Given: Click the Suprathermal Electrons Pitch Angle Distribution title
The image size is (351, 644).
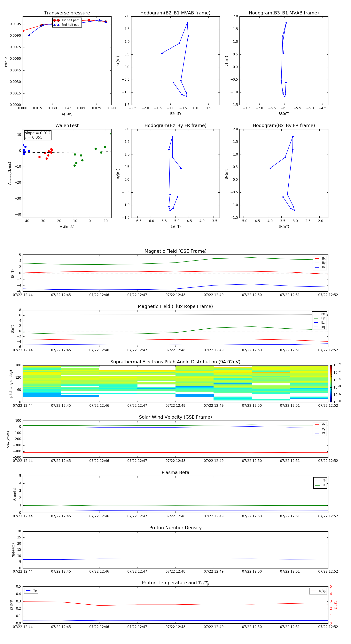Looking at the screenshot, I should pyautogui.click(x=175, y=362).
